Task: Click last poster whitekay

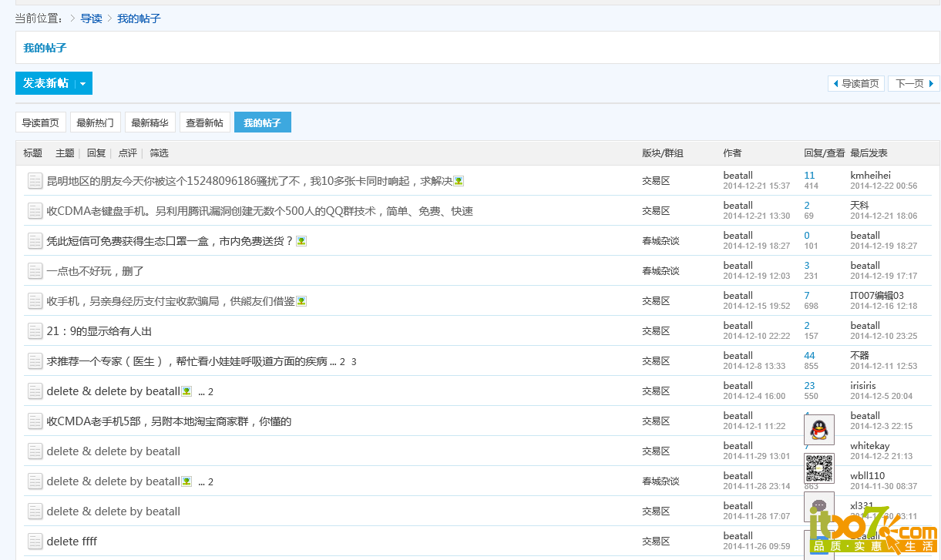Action: click(870, 446)
